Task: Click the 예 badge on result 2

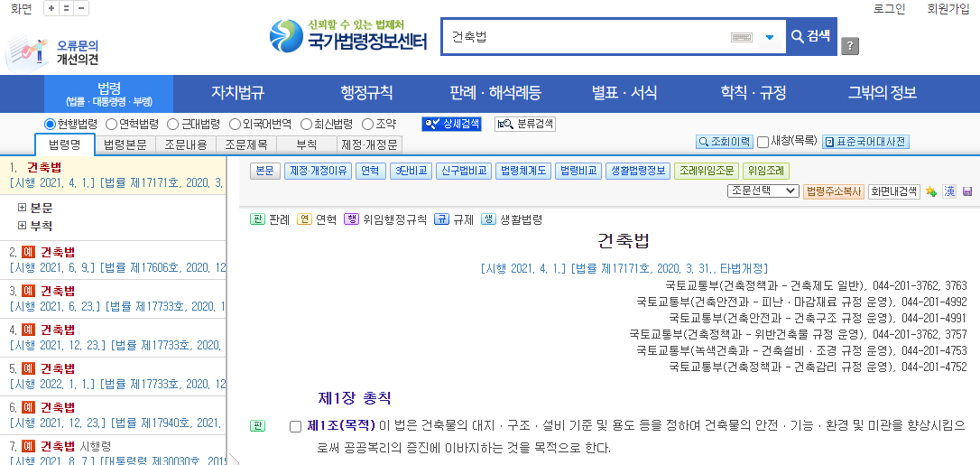Action: [28, 253]
